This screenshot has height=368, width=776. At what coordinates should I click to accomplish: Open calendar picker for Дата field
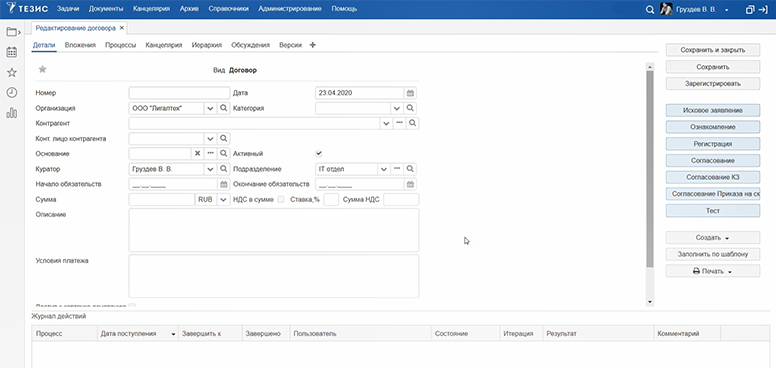410,93
